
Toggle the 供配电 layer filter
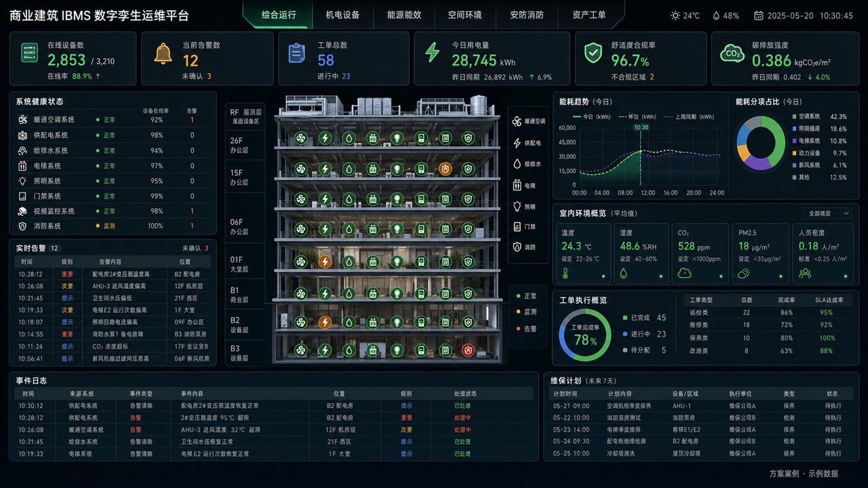click(528, 143)
